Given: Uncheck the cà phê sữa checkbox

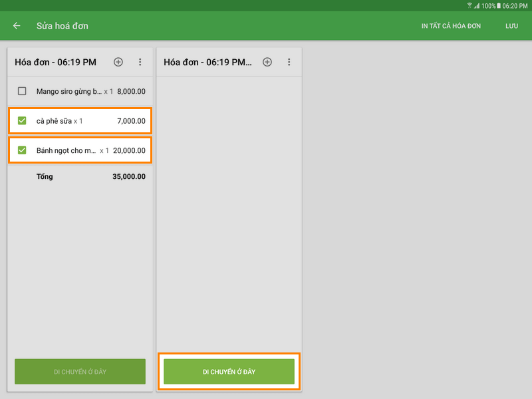Looking at the screenshot, I should coord(22,121).
